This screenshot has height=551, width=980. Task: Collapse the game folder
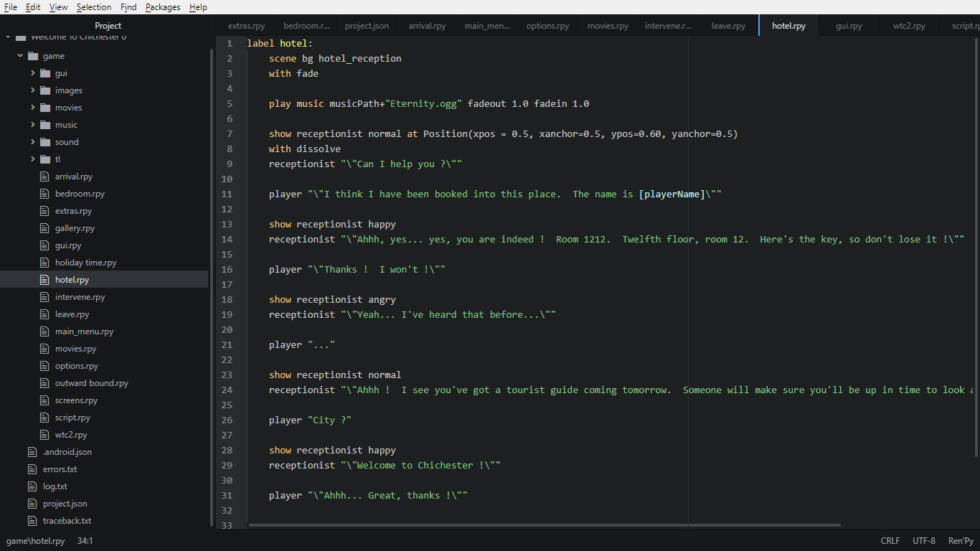point(19,55)
